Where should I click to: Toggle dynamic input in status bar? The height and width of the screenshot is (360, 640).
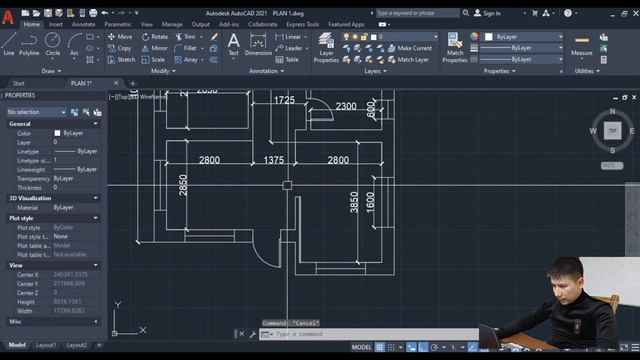[412, 347]
